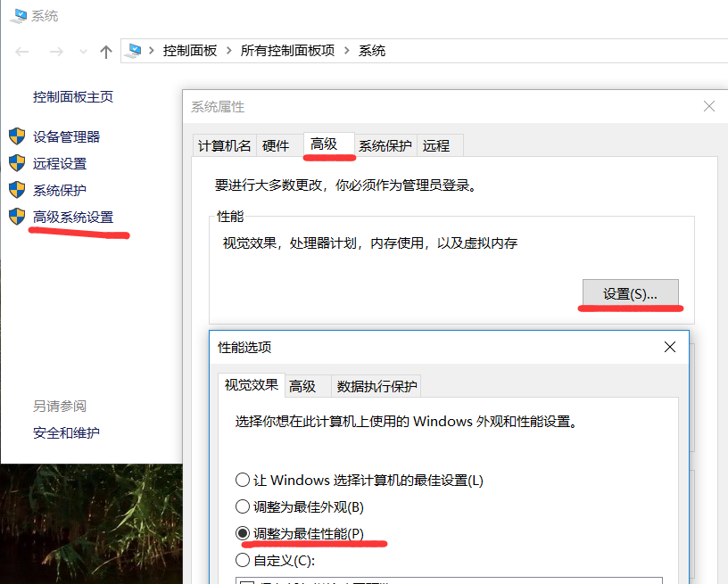728x584 pixels.
Task: Switch to the 系统保护 tab
Action: pyautogui.click(x=383, y=144)
